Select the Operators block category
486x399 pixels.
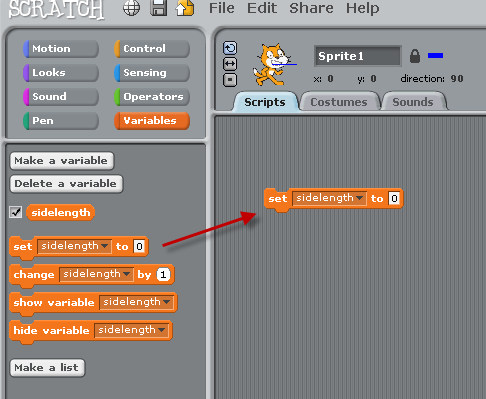point(152,97)
